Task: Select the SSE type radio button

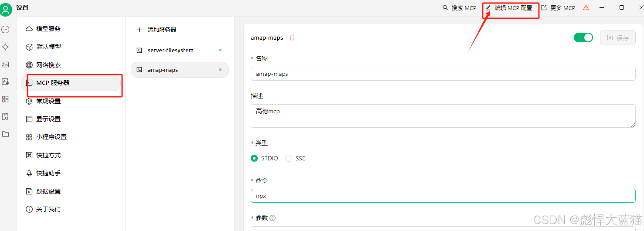Action: [x=289, y=158]
